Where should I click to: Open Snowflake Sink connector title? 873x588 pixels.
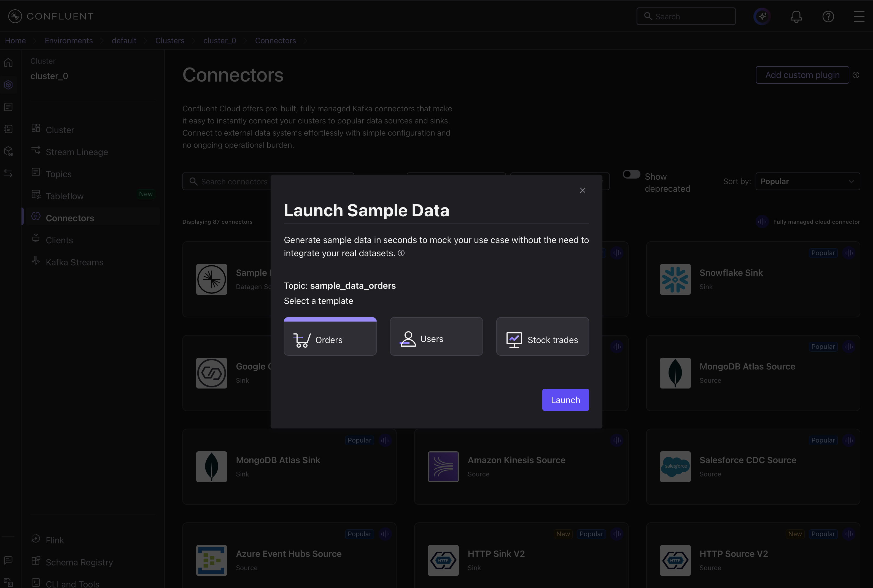(x=731, y=273)
